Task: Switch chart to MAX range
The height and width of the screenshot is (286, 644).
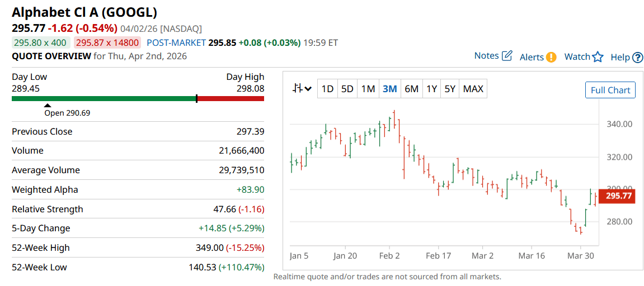Action: pos(473,89)
